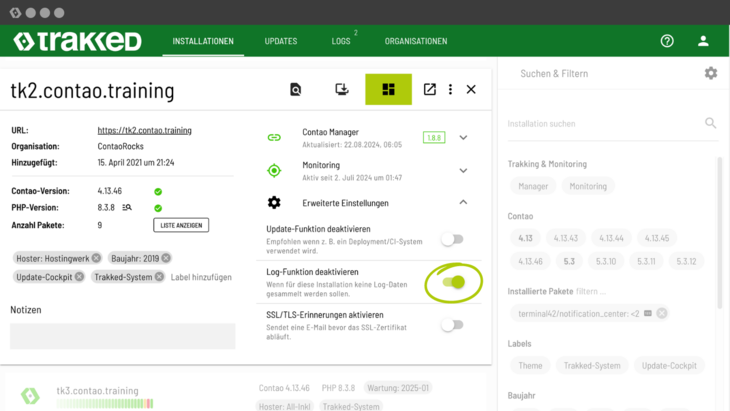Open installation in external window icon
The image size is (730, 411).
click(x=429, y=90)
